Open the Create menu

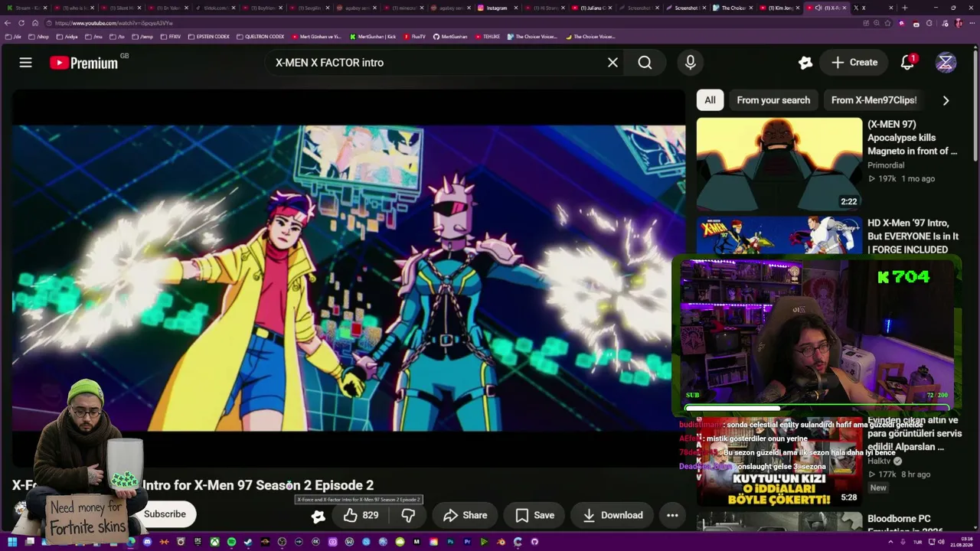point(854,63)
